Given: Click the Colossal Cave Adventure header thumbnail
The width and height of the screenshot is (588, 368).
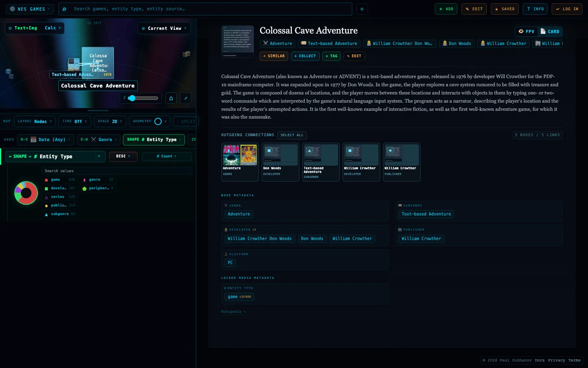Looking at the screenshot, I should pos(238,42).
